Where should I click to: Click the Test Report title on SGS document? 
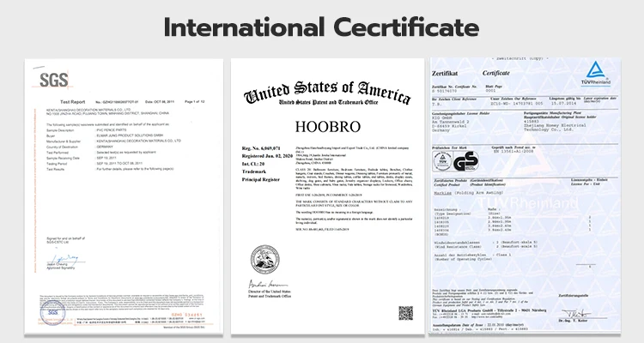click(x=73, y=102)
